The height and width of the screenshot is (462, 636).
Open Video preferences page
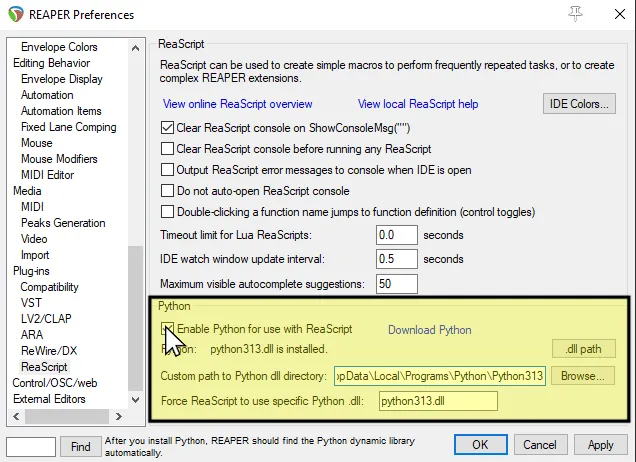pyautogui.click(x=34, y=239)
